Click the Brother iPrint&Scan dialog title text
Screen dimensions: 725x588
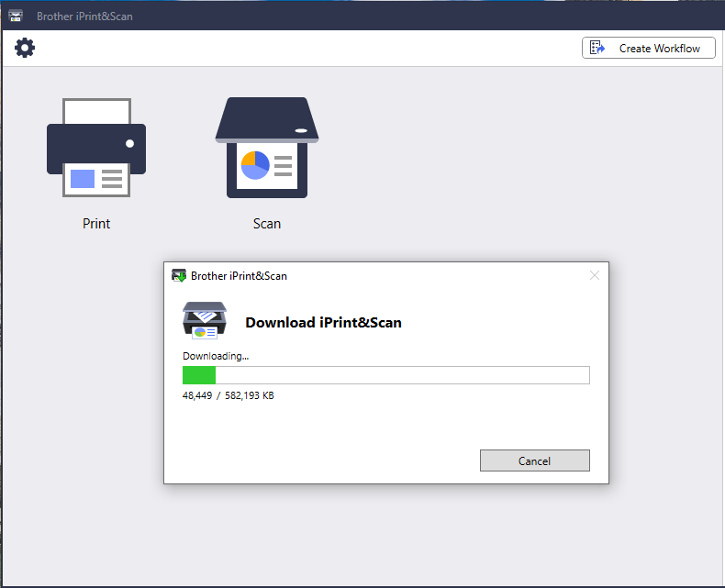(x=239, y=276)
